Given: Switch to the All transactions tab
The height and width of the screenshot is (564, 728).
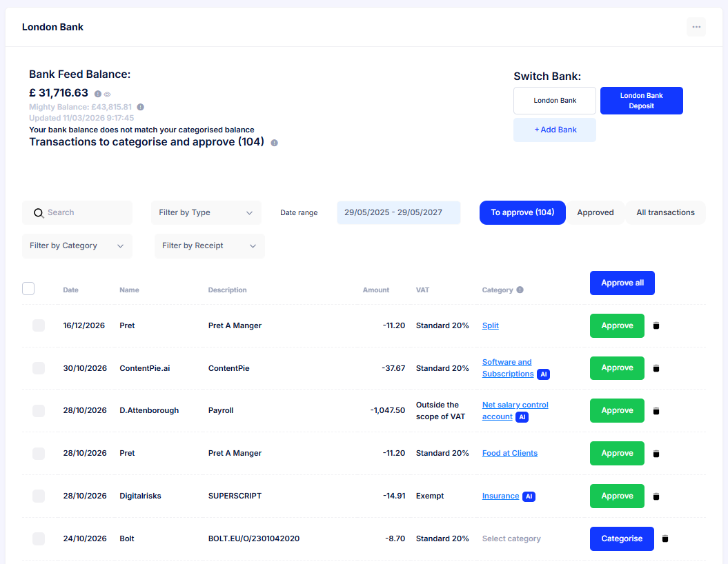Looking at the screenshot, I should pyautogui.click(x=665, y=213).
